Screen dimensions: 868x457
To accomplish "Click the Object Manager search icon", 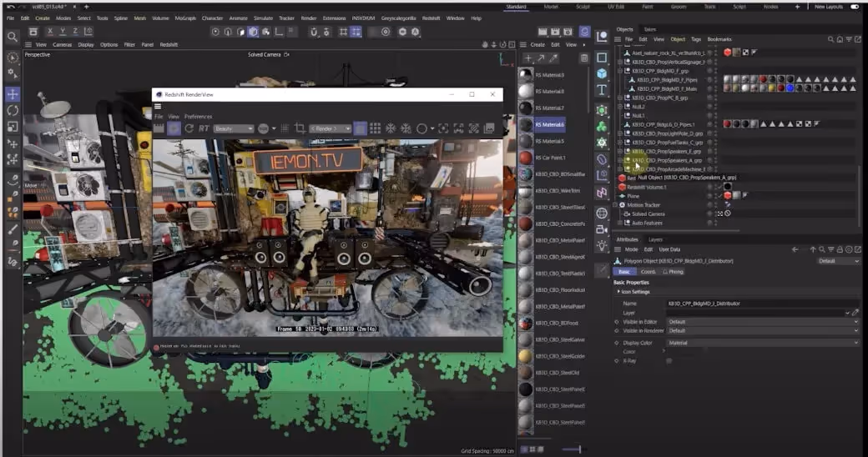I will tap(831, 39).
